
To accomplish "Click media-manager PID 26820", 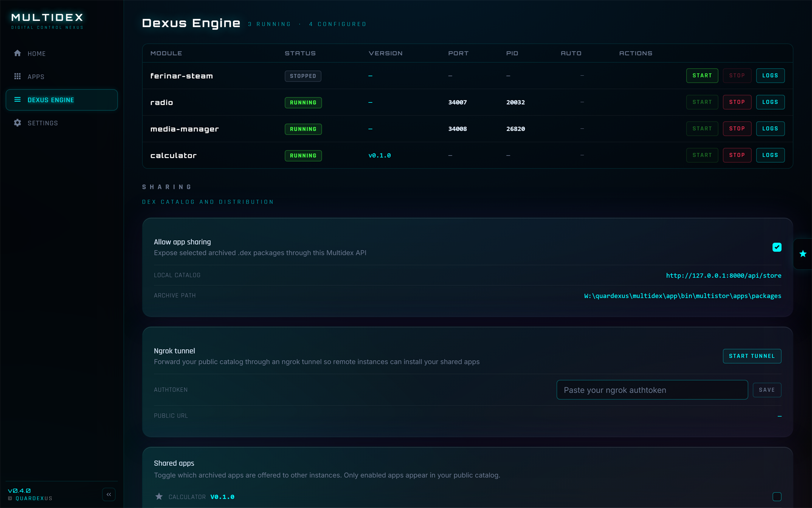I will [516, 129].
